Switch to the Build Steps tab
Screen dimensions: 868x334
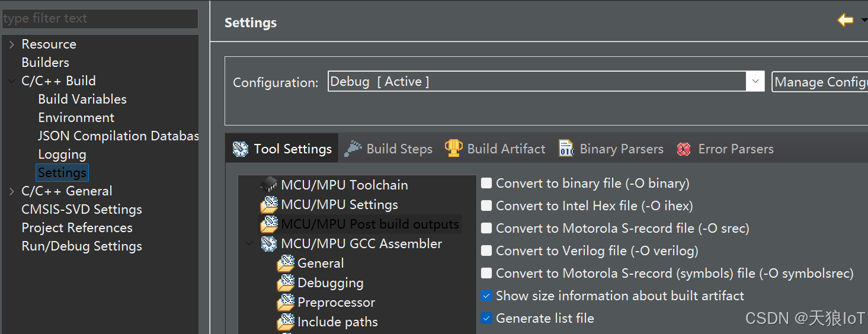(x=399, y=149)
